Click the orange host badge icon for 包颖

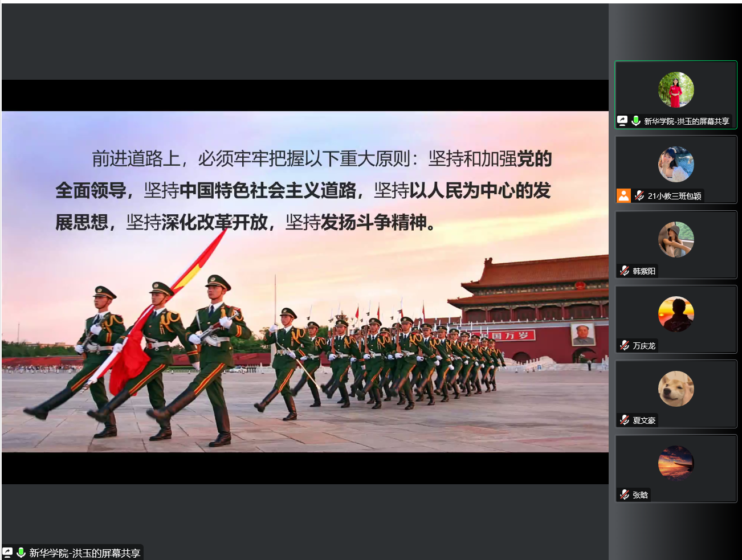(623, 195)
